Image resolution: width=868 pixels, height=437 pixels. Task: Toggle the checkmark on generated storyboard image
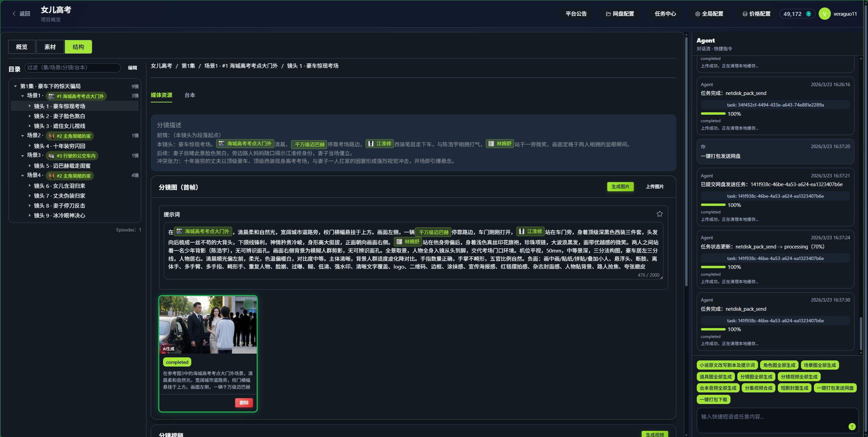click(248, 304)
